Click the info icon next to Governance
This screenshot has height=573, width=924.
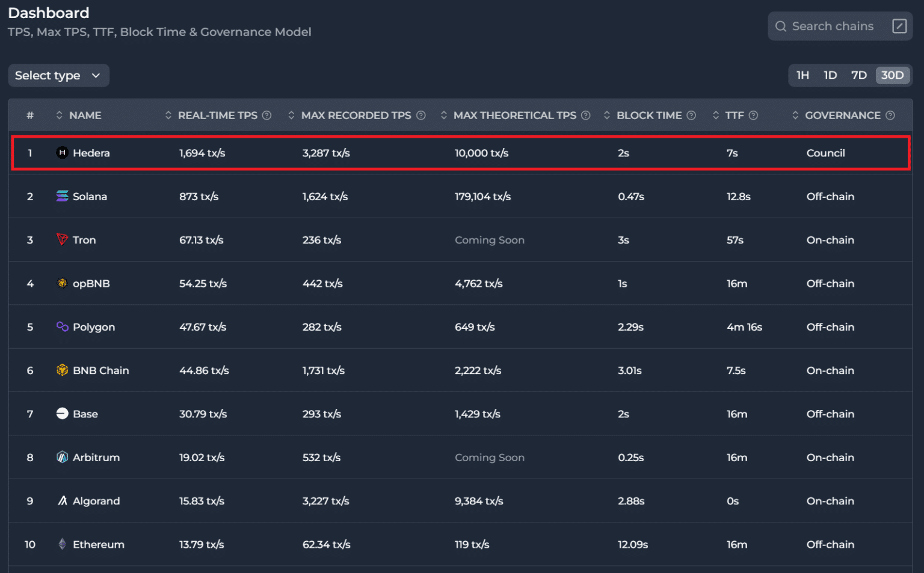click(890, 115)
